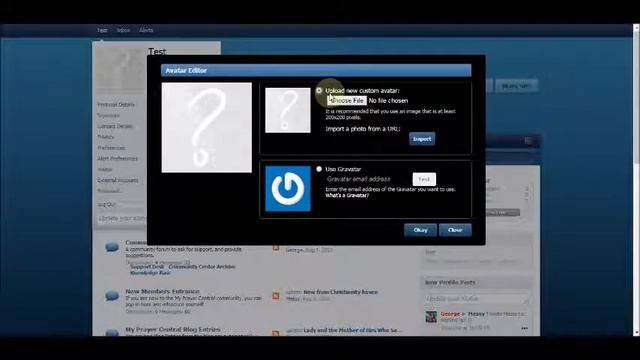Screen dimensions: 640x360
Task: Open the Support Desk sub-forum link
Action: pyautogui.click(x=147, y=267)
